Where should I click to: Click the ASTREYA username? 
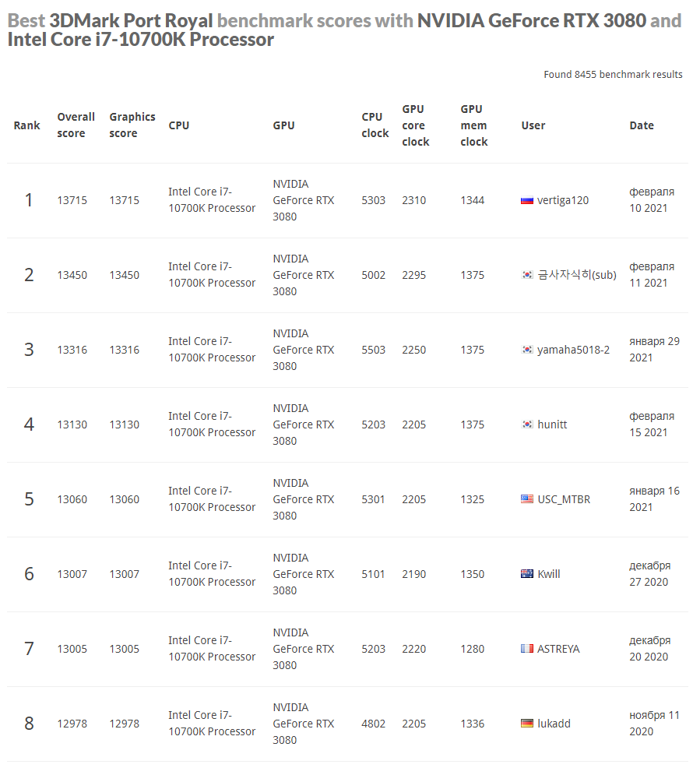pyautogui.click(x=558, y=649)
